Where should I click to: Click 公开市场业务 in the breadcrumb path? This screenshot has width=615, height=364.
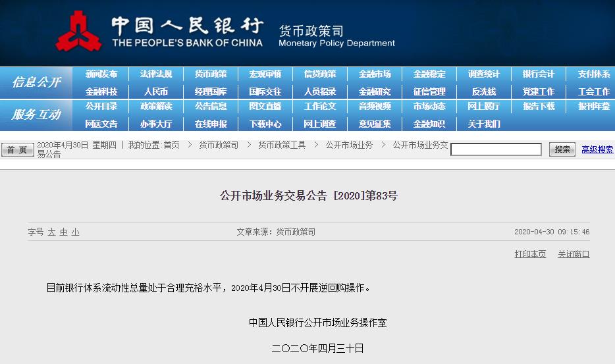(x=349, y=145)
